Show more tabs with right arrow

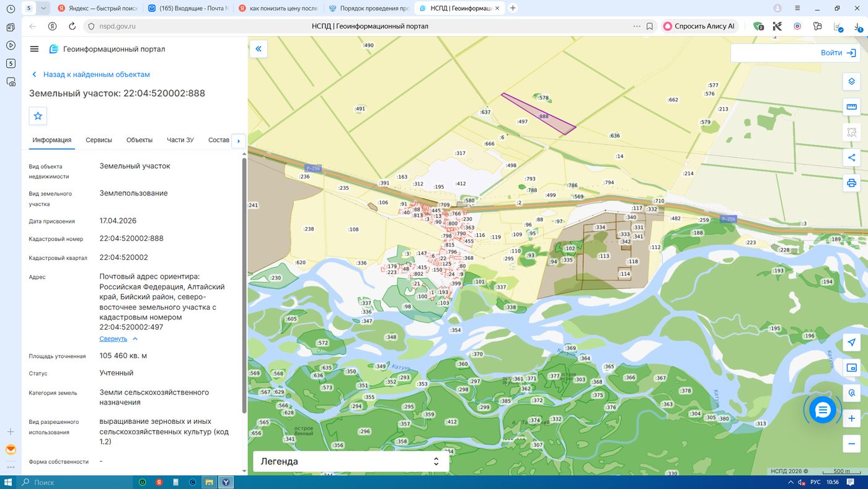(239, 141)
